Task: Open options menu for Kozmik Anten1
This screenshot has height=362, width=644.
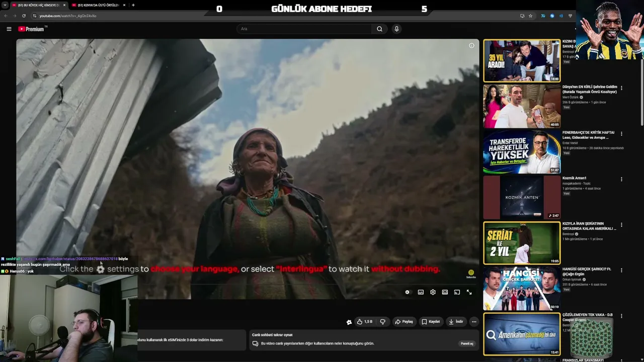Action: pyautogui.click(x=621, y=179)
